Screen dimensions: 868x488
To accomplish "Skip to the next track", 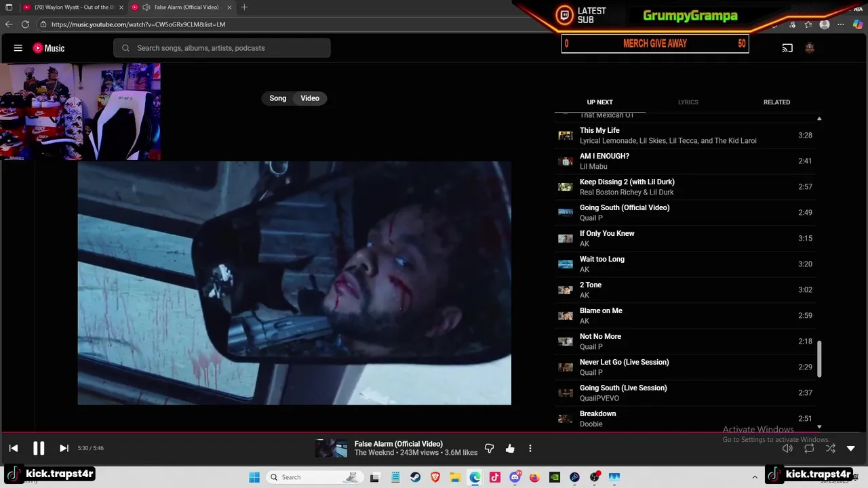I will [x=64, y=448].
